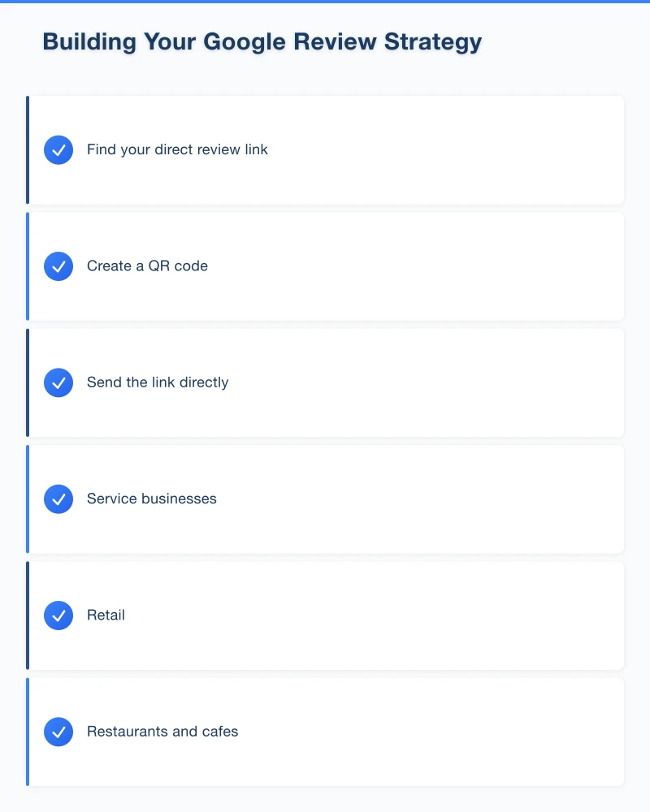
Task: Select the 'Retail' label
Action: coord(106,615)
